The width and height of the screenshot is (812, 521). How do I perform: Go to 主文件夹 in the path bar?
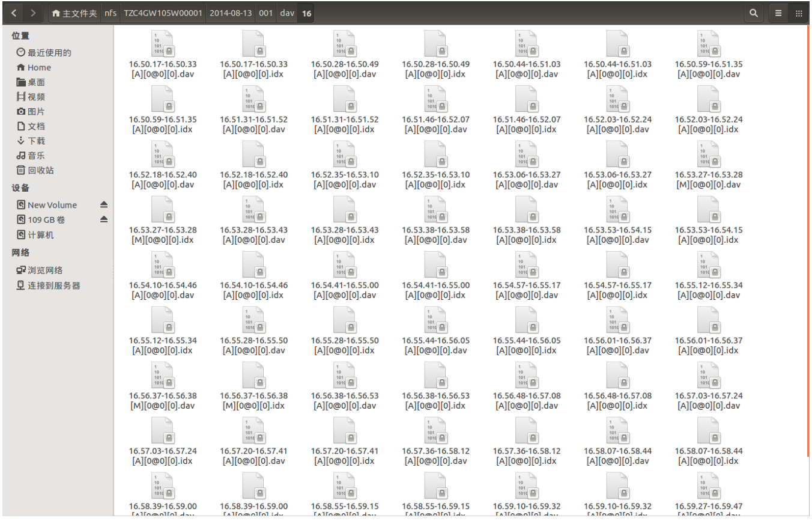pos(74,13)
